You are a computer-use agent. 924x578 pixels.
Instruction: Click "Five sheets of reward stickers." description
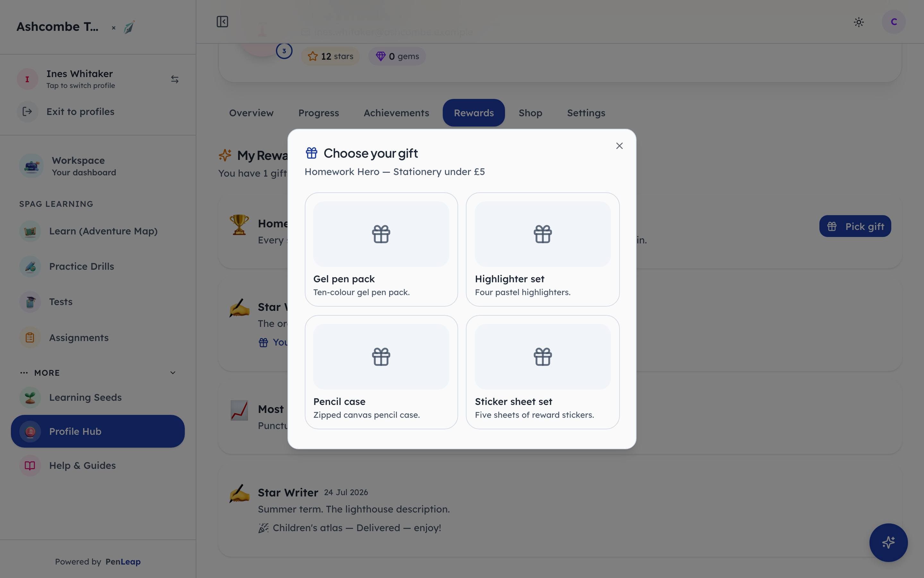[x=534, y=415]
